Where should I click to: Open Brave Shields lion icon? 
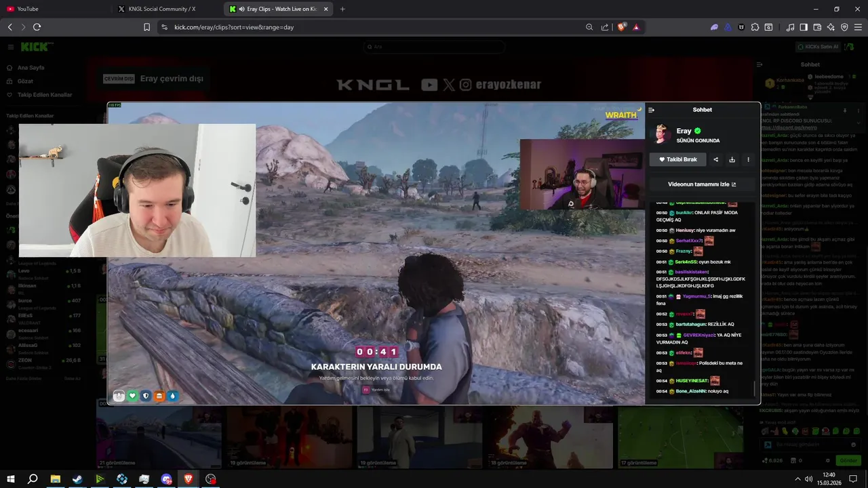[621, 27]
